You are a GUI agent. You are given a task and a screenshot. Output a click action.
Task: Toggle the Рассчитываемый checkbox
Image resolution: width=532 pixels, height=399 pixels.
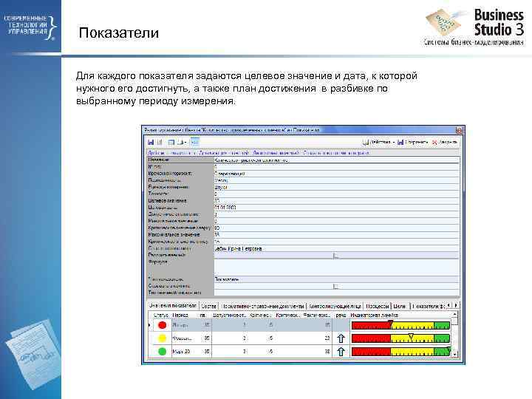tap(335, 256)
